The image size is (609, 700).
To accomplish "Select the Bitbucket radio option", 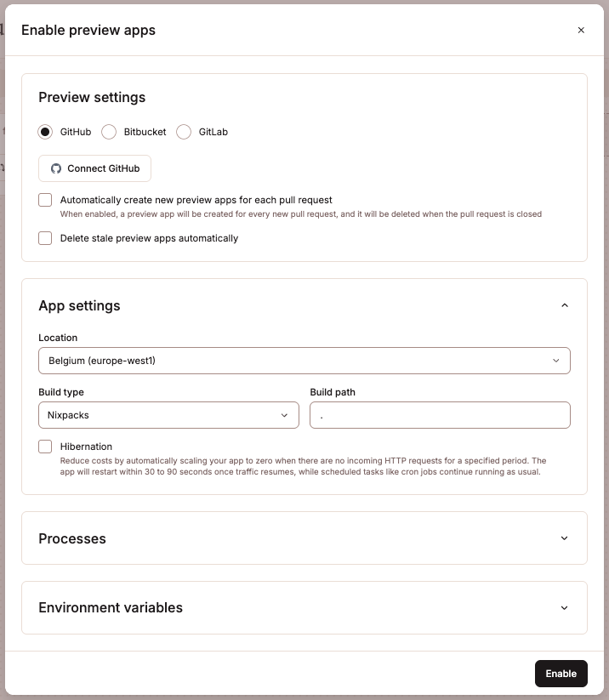I will pos(109,132).
